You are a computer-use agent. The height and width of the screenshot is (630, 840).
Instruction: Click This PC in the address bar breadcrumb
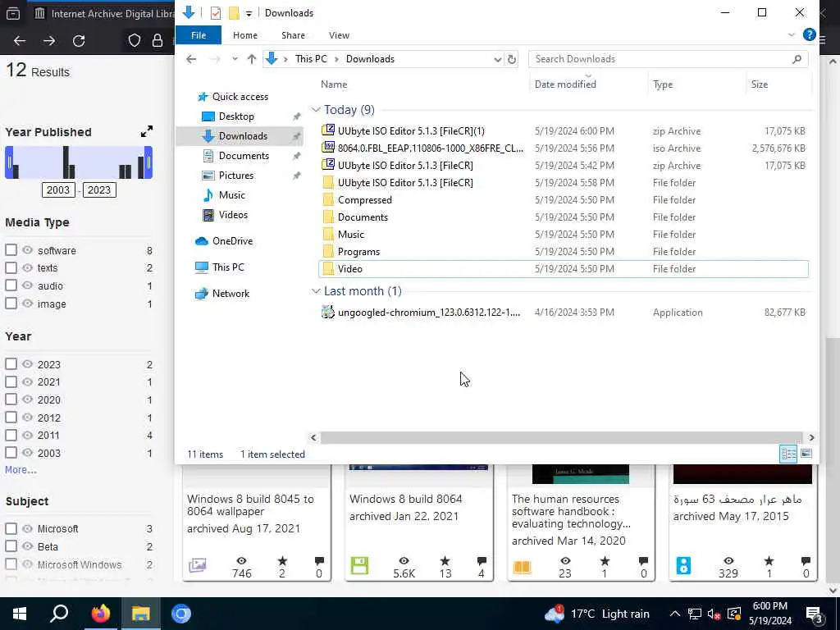pyautogui.click(x=311, y=59)
